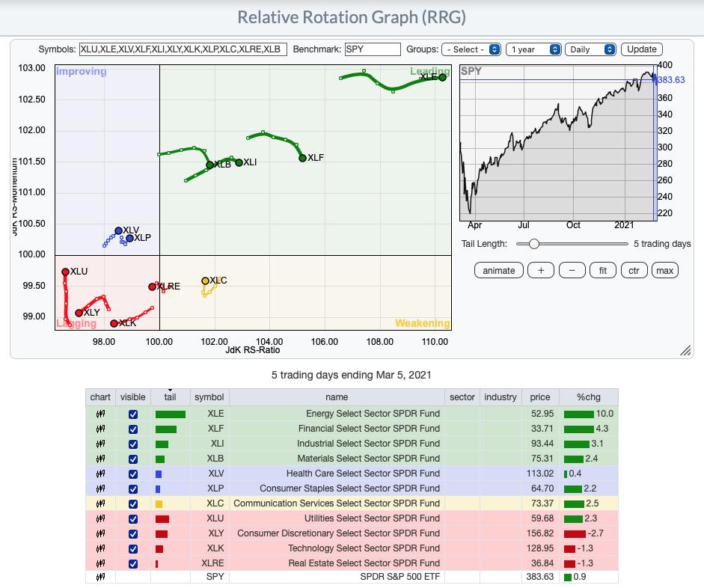Click the XLV point on the graph
Screen dimensions: 704x588
pyautogui.click(x=118, y=230)
